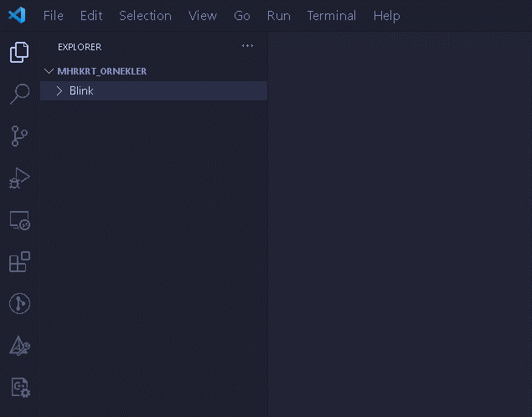This screenshot has height=417, width=532.
Task: Open the View menu
Action: [x=202, y=16]
